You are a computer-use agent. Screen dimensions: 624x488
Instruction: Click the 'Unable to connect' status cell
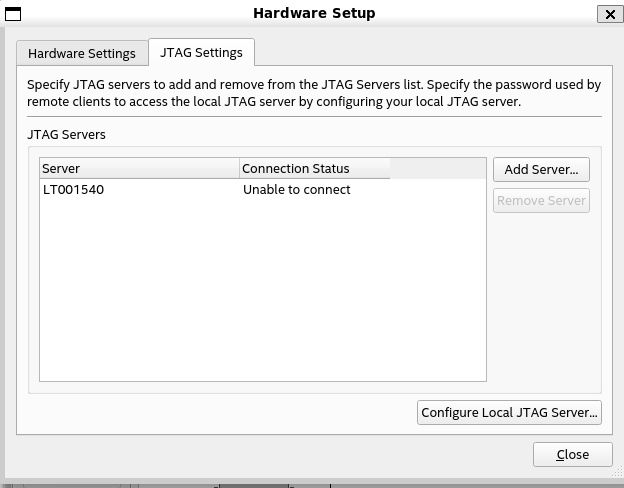point(297,190)
